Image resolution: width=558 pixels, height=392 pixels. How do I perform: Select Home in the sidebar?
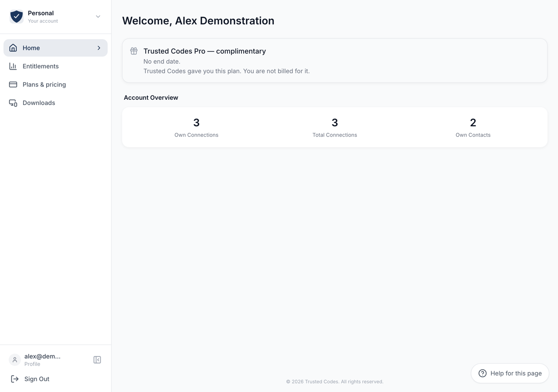click(x=55, y=48)
